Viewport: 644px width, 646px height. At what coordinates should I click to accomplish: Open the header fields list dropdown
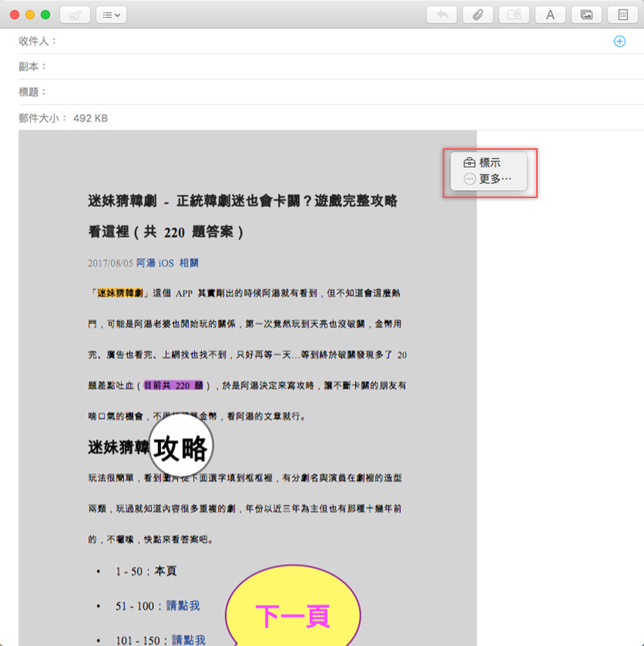tap(111, 15)
